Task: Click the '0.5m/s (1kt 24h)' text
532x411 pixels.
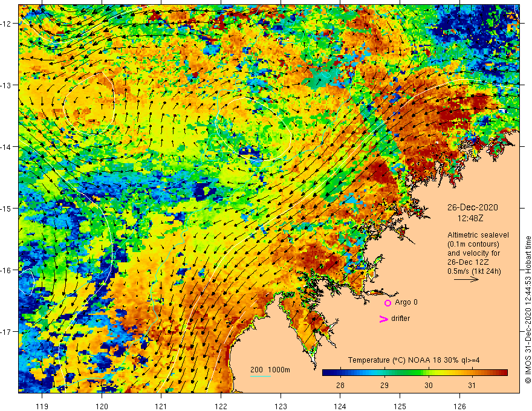Action: (x=474, y=271)
